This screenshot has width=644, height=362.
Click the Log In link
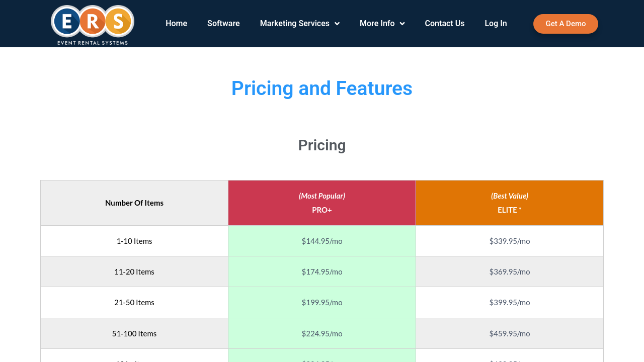coord(496,24)
